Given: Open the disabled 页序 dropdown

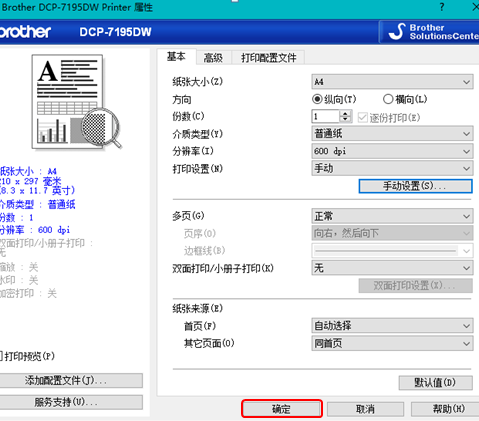Looking at the screenshot, I should (x=392, y=233).
